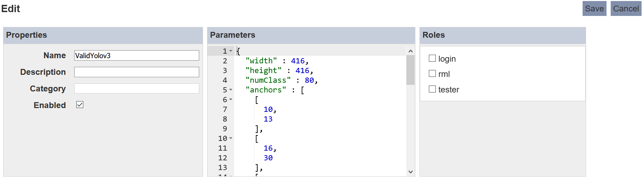Screen dimensions: 644x178
Task: Focus the Description input field
Action: point(137,72)
